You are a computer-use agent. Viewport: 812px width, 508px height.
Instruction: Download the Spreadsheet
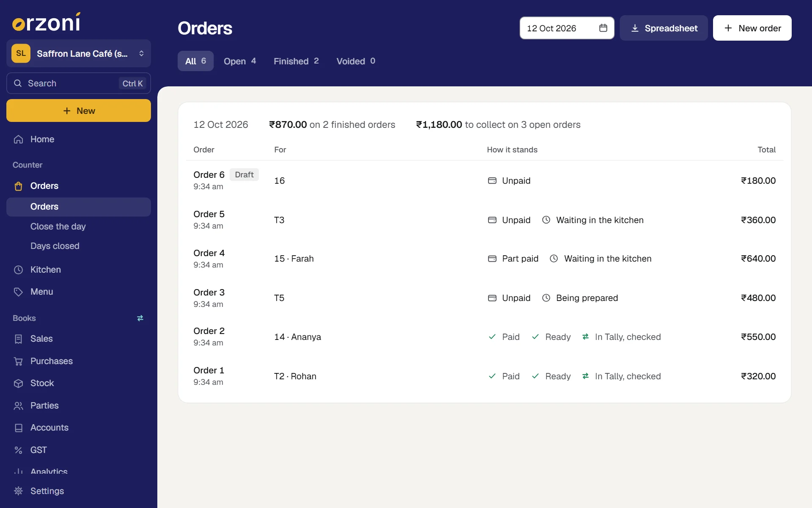(x=664, y=28)
